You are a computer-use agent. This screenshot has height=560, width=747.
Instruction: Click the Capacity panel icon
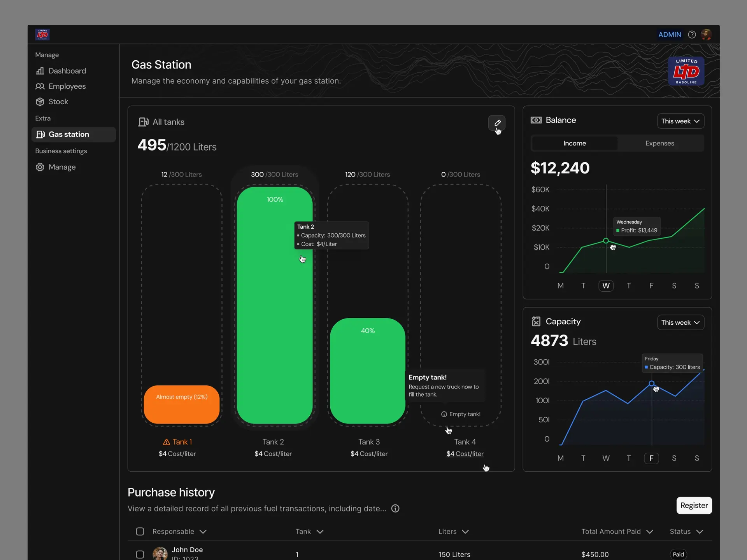pyautogui.click(x=536, y=321)
